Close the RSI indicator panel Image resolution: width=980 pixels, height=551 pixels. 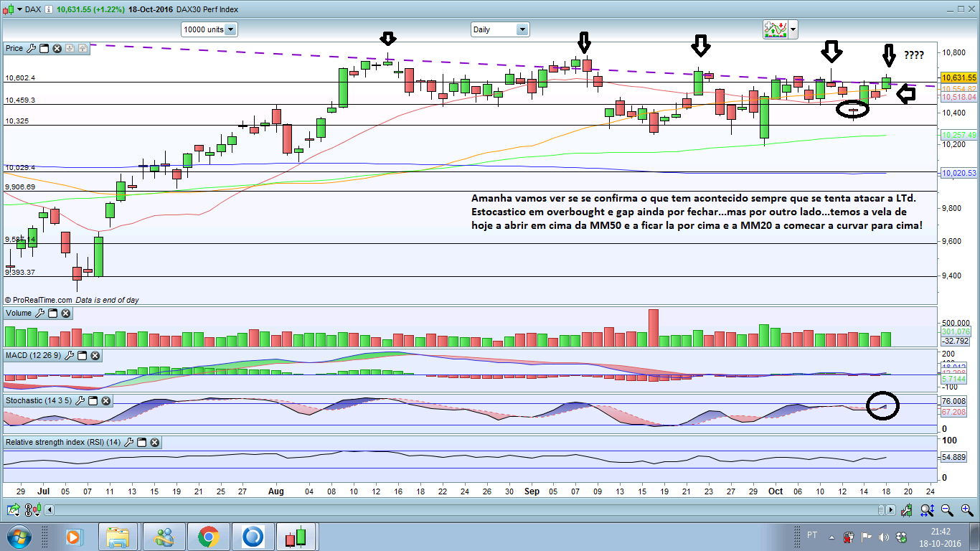click(154, 443)
